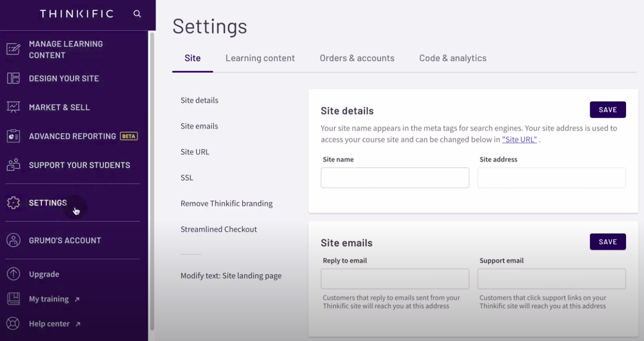Click the Market & Sell chart icon

[x=13, y=107]
